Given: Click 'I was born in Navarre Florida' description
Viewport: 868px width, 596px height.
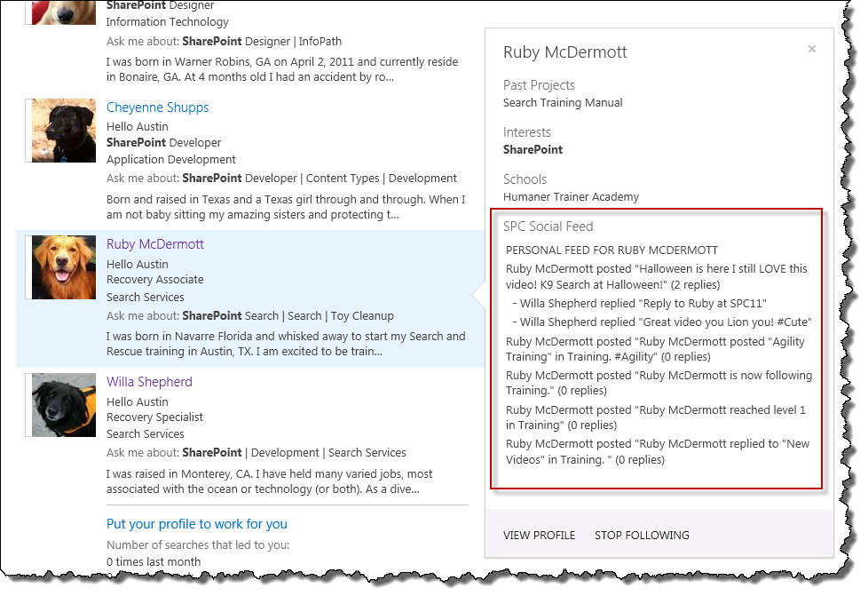Looking at the screenshot, I should 286,344.
